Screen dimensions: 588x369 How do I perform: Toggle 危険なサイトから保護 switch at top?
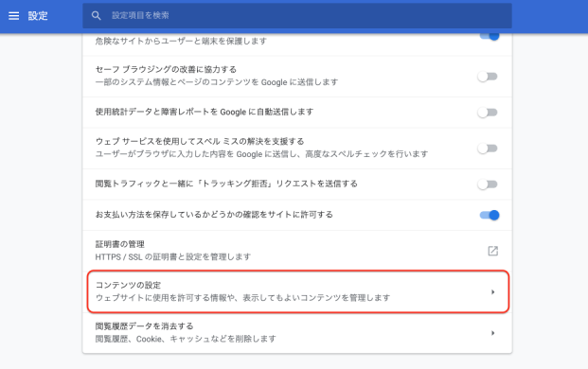[490, 36]
